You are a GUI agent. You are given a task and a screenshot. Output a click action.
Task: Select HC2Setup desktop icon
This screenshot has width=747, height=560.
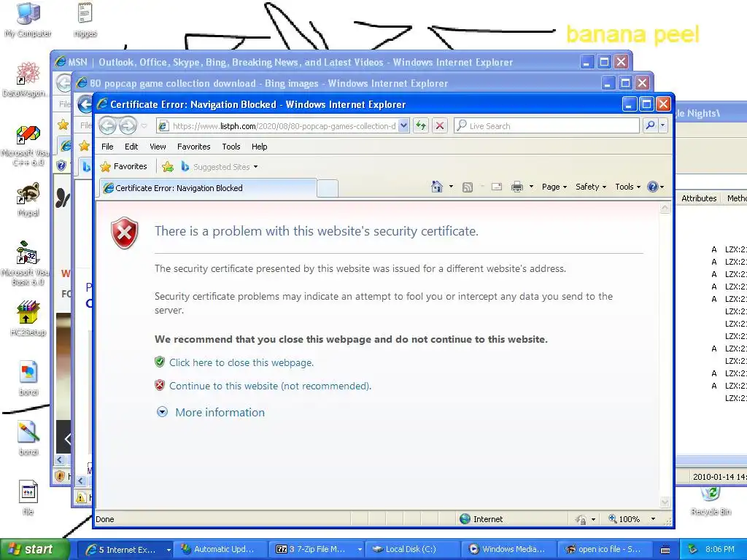tap(28, 318)
